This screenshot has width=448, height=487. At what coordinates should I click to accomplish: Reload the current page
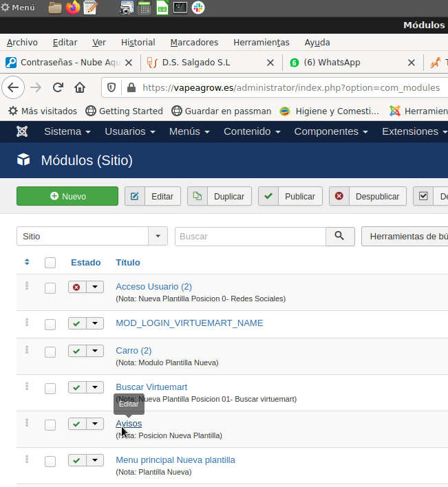[x=58, y=87]
